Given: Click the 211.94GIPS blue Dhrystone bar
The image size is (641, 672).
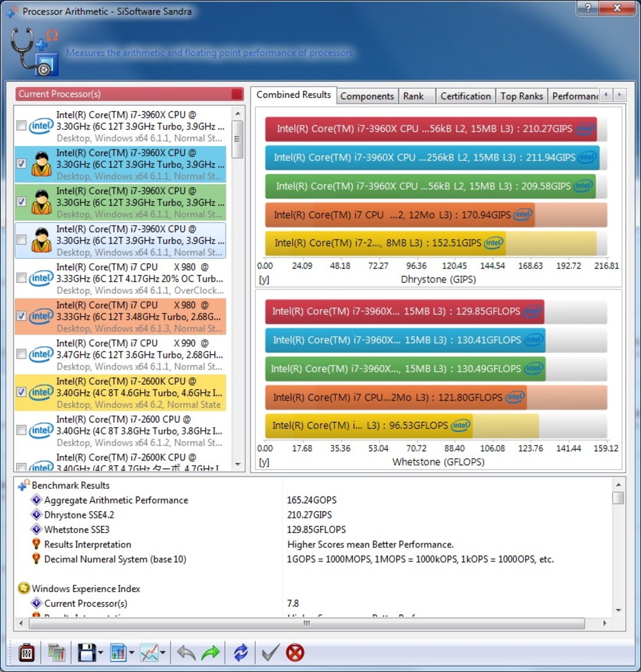Looking at the screenshot, I should [432, 158].
